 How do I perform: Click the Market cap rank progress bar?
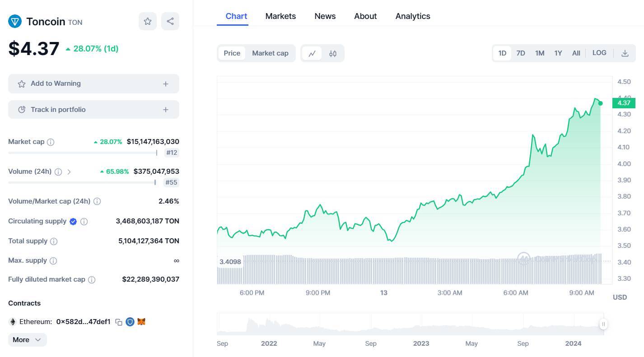[x=83, y=153]
